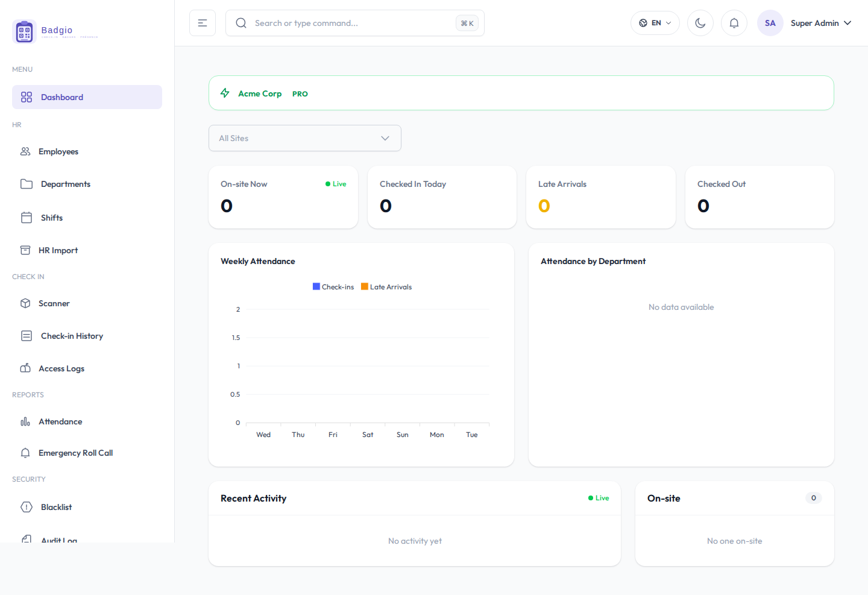Image resolution: width=868 pixels, height=595 pixels.
Task: Open Access Logs page
Action: (x=87, y=368)
